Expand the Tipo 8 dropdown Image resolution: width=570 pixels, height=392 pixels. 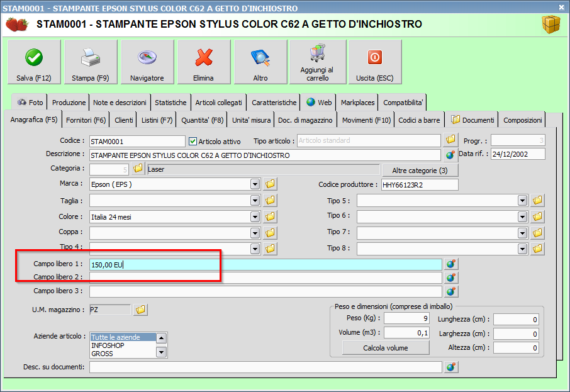[x=522, y=249]
